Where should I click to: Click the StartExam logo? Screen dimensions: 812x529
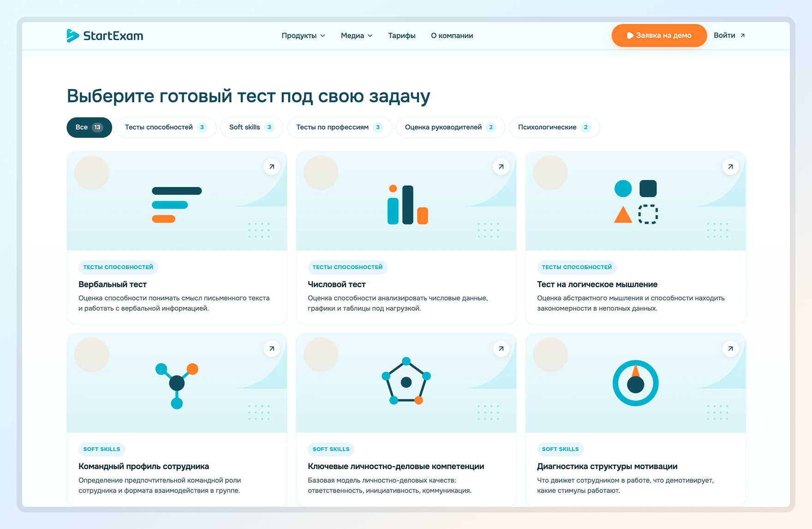click(x=105, y=36)
